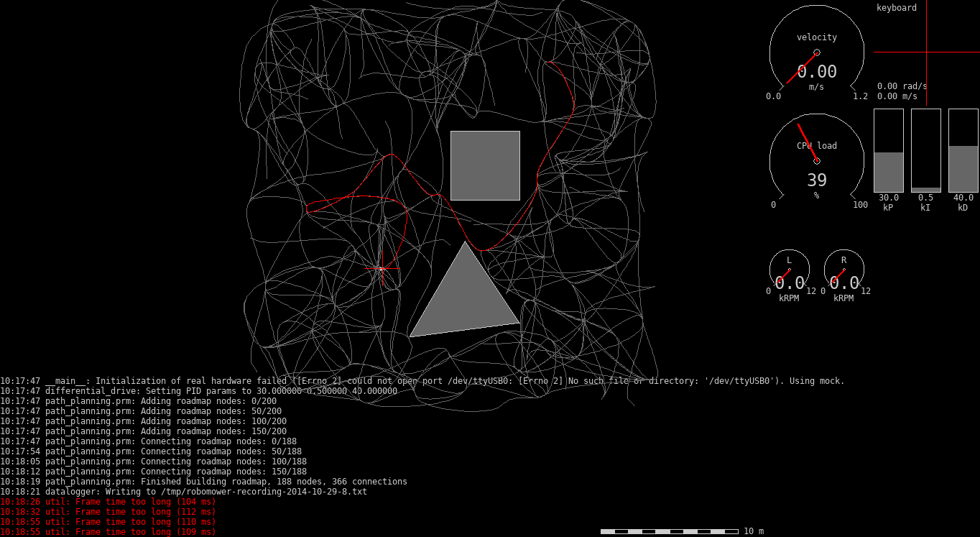Click the keyboard input panel label
Screen dimensions: 980x537
pos(897,8)
